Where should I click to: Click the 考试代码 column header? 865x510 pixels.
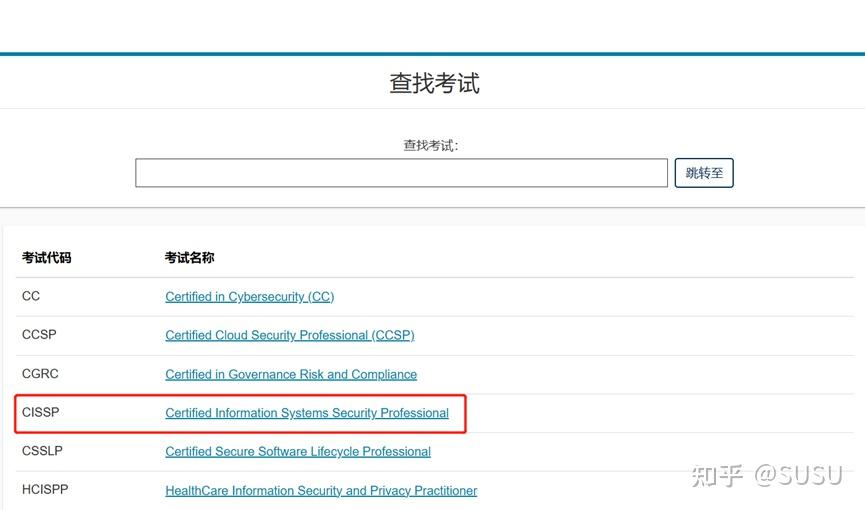point(46,257)
